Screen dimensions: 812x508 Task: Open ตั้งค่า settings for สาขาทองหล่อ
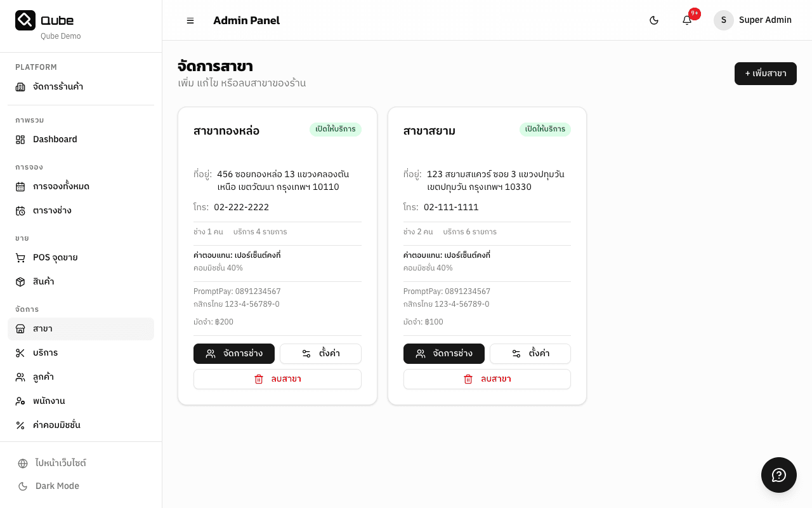click(320, 354)
